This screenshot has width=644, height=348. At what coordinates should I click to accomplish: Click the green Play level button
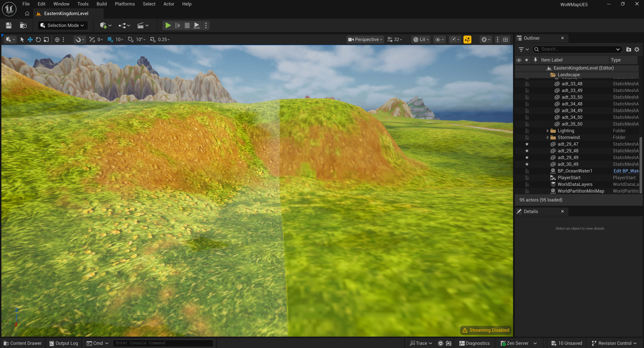click(168, 25)
